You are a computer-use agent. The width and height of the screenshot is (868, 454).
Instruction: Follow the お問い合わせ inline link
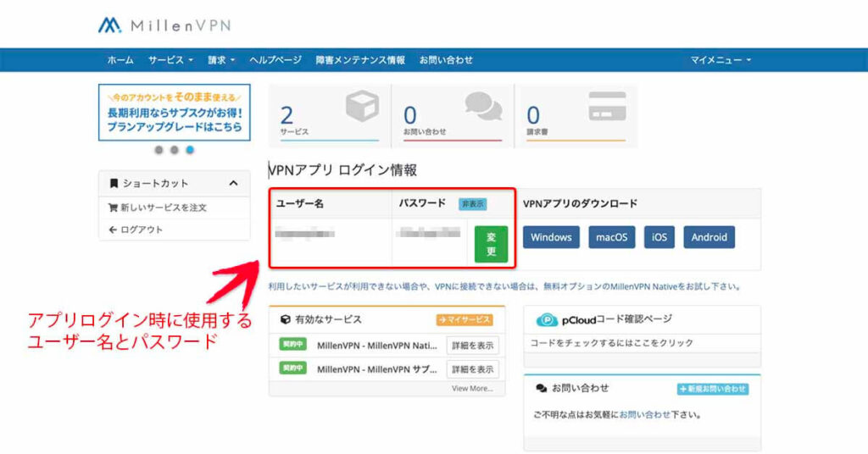(x=644, y=414)
